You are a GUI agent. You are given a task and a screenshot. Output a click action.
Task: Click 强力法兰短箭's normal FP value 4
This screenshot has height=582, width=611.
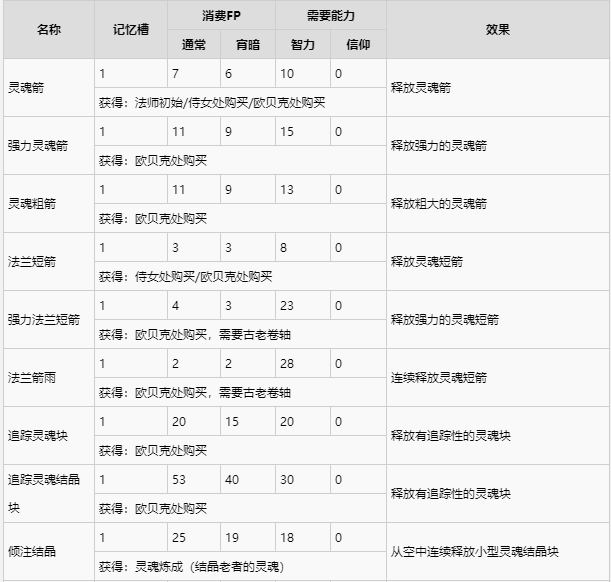tap(175, 306)
